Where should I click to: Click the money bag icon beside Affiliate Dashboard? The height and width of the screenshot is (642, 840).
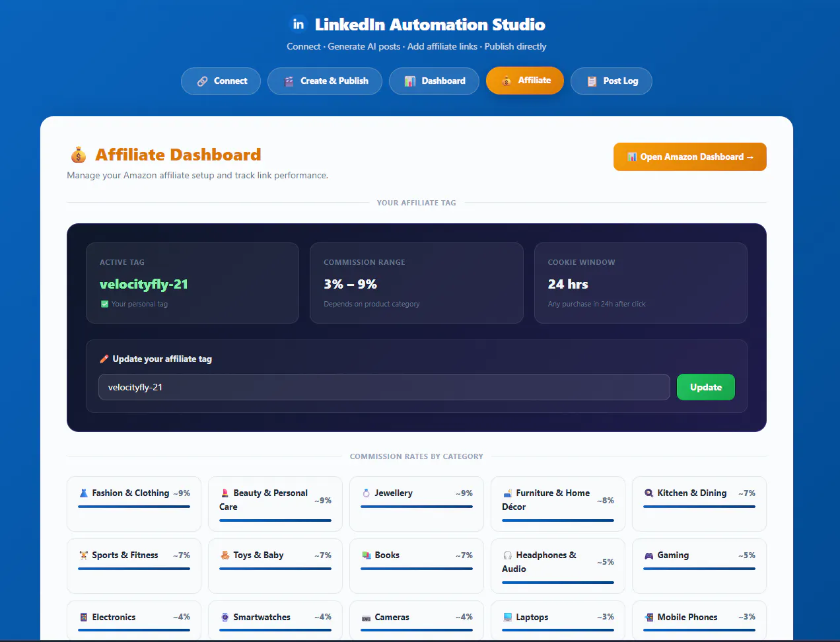click(x=79, y=155)
